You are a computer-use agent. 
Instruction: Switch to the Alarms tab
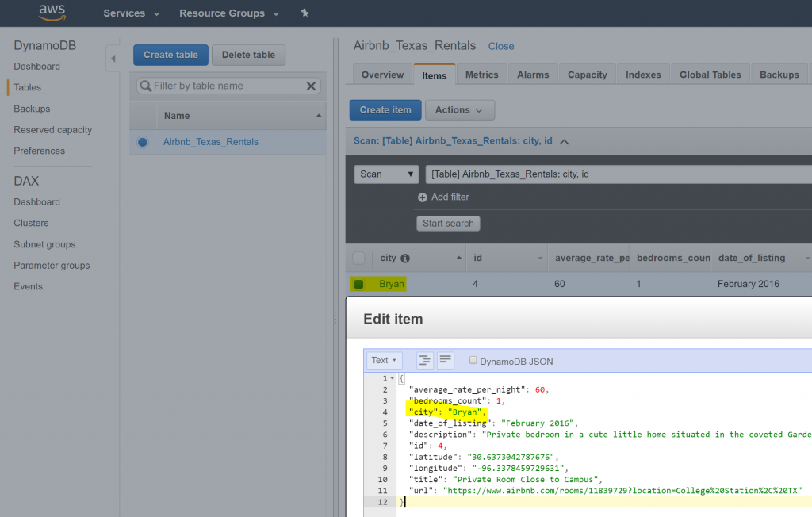[533, 75]
